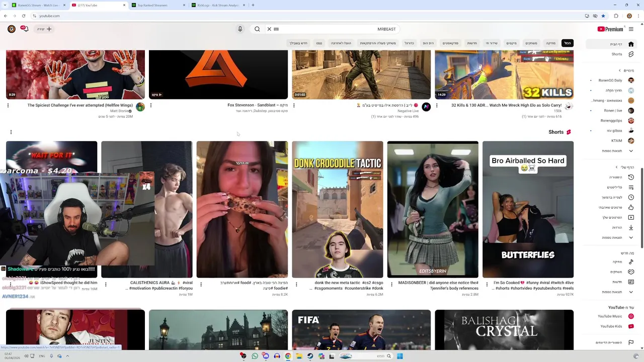Select the Music filter chip
The width and height of the screenshot is (644, 362).
(x=551, y=43)
